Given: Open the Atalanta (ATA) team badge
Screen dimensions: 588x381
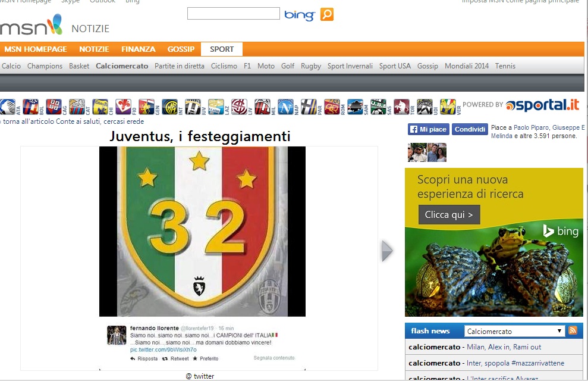Looking at the screenshot, I should (x=8, y=107).
